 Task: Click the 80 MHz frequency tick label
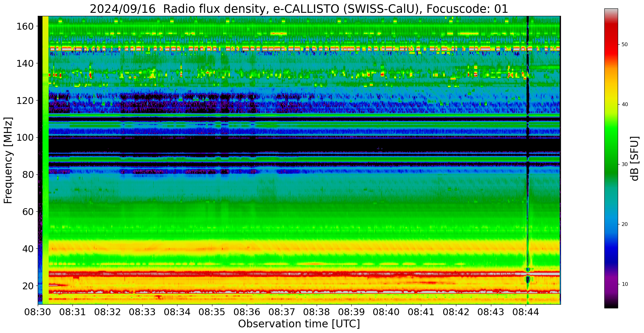coord(27,174)
